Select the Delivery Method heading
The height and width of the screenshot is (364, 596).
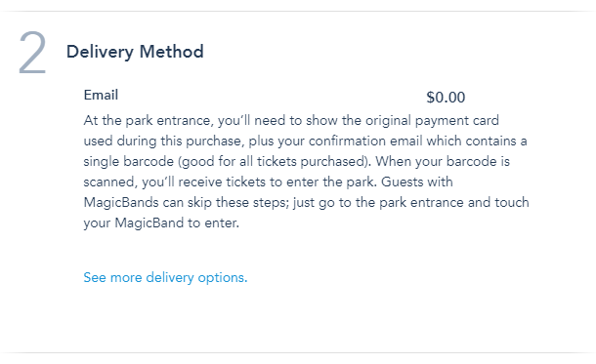tap(135, 52)
